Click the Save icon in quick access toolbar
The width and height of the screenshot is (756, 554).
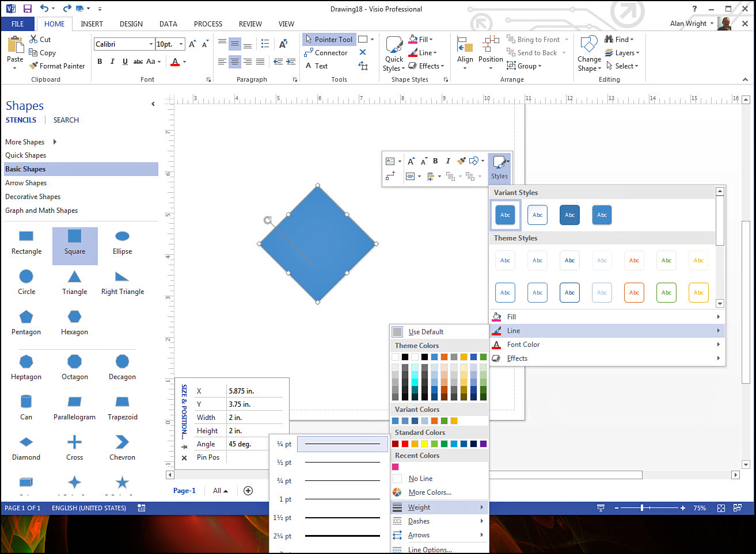pyautogui.click(x=27, y=9)
